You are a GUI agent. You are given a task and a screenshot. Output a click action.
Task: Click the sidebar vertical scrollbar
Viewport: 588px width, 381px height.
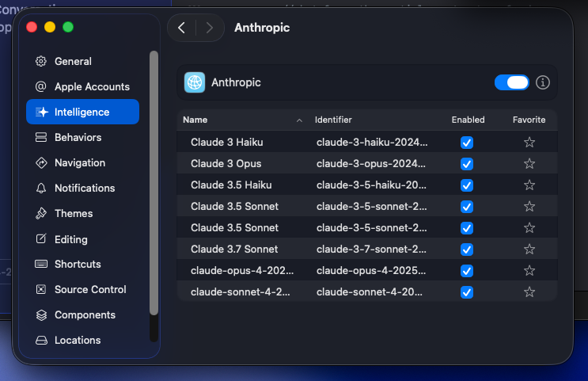[154, 183]
